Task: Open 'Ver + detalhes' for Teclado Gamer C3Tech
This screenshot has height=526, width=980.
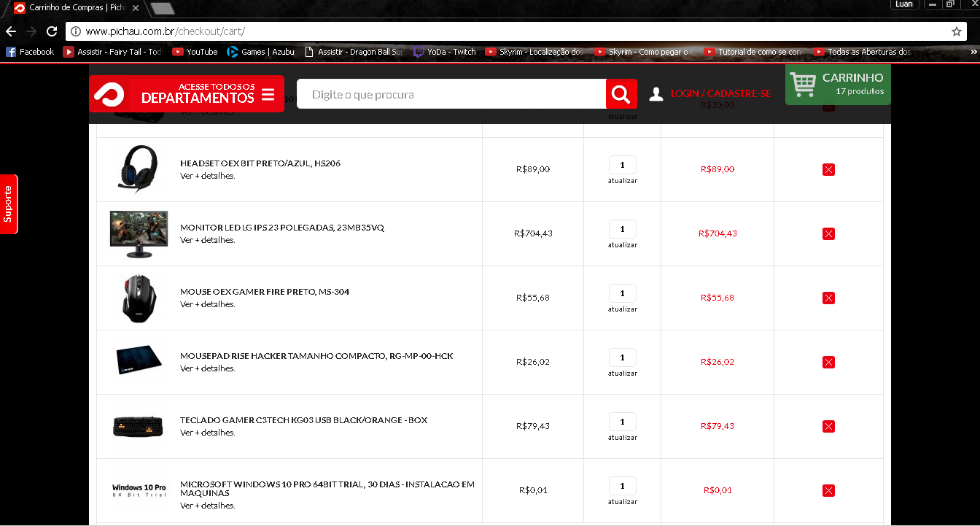Action: (208, 433)
